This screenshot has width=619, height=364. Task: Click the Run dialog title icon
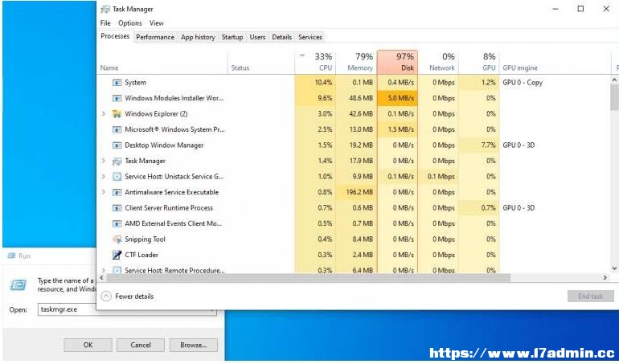click(x=11, y=256)
